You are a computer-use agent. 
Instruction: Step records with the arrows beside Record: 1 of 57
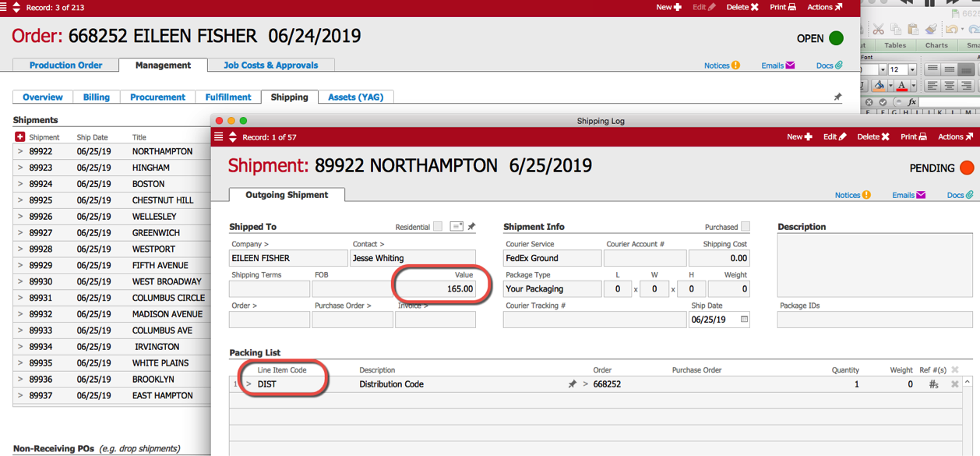(x=232, y=136)
